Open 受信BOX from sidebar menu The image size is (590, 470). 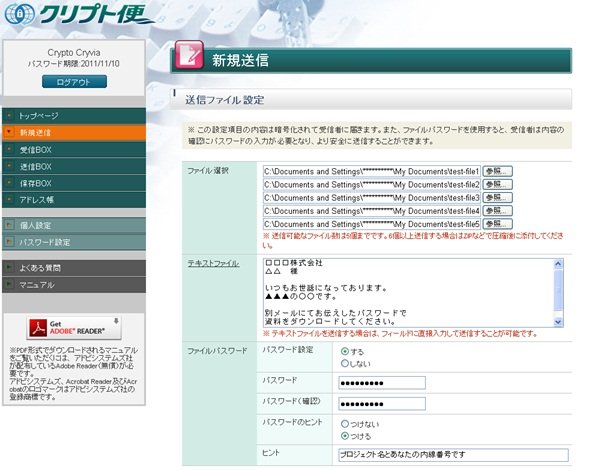click(x=74, y=150)
